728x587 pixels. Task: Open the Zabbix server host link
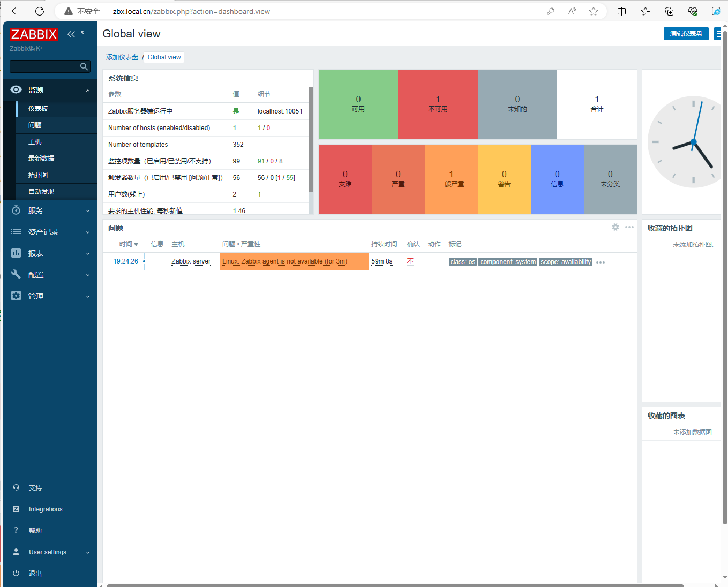point(191,261)
